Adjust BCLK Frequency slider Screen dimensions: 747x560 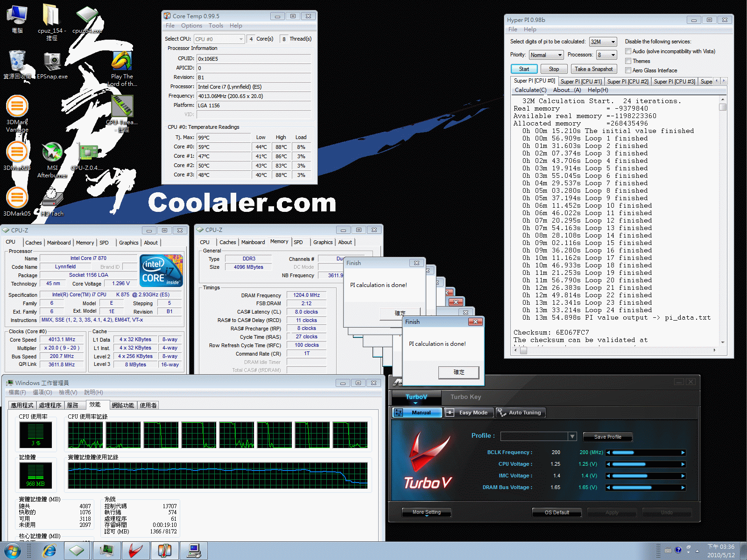(x=646, y=452)
